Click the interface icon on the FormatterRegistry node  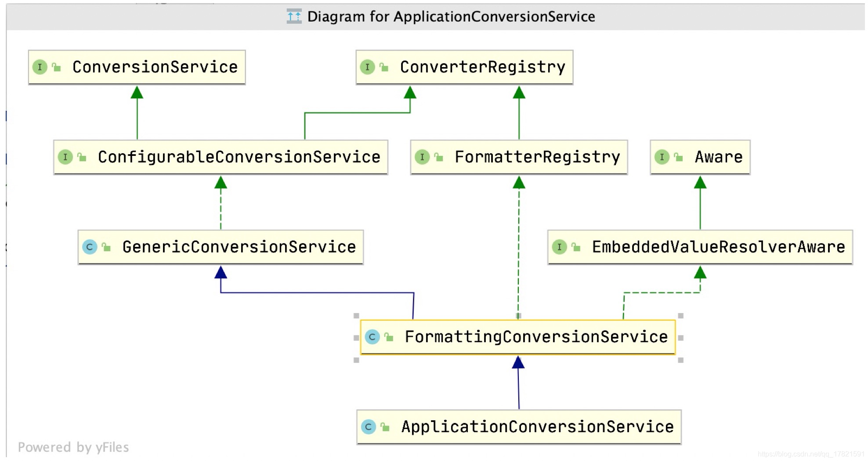tap(422, 157)
